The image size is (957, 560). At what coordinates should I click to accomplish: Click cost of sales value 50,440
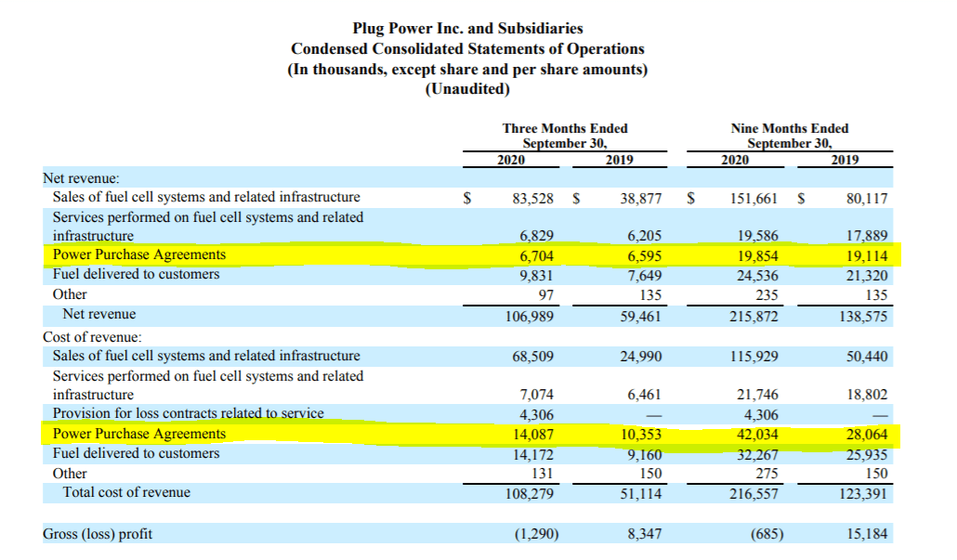tap(867, 357)
